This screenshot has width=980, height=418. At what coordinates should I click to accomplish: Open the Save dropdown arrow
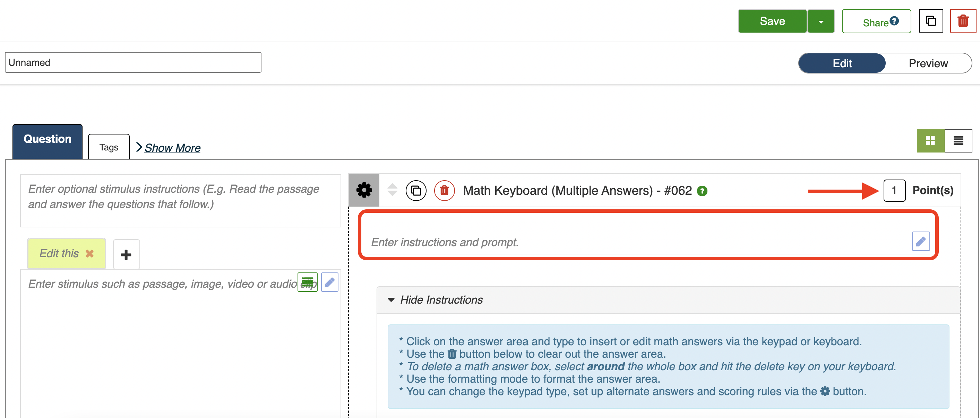click(820, 22)
